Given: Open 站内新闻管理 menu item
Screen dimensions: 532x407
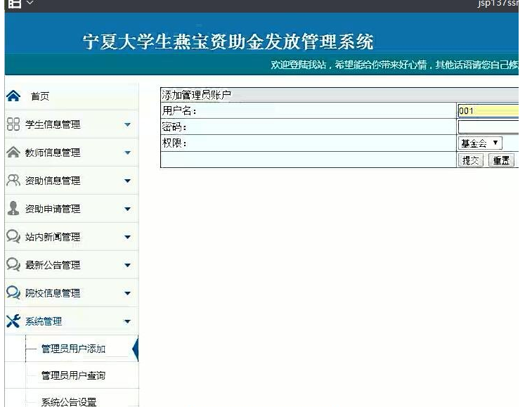Looking at the screenshot, I should point(53,237).
